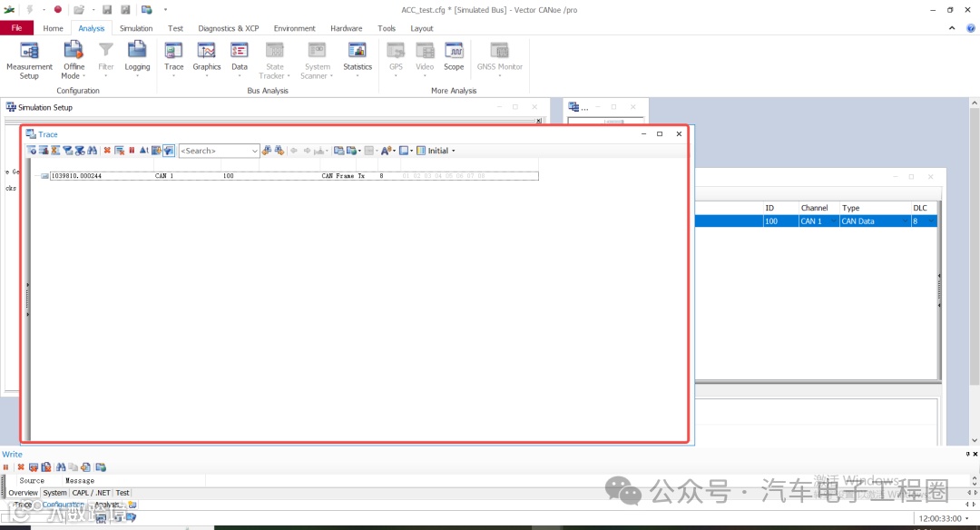The width and height of the screenshot is (980, 530).
Task: Open the Layout ribbon tab
Action: pos(422,28)
